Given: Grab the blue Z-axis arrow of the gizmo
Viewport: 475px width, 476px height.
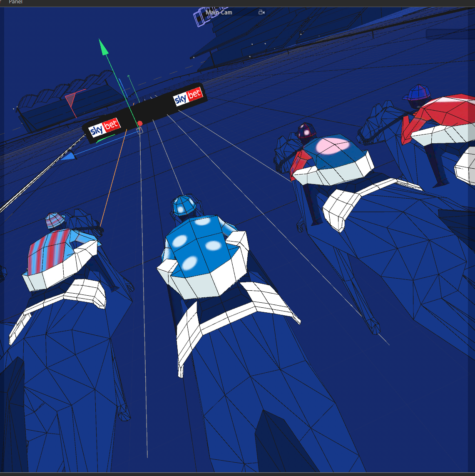Looking at the screenshot, I should (x=68, y=156).
